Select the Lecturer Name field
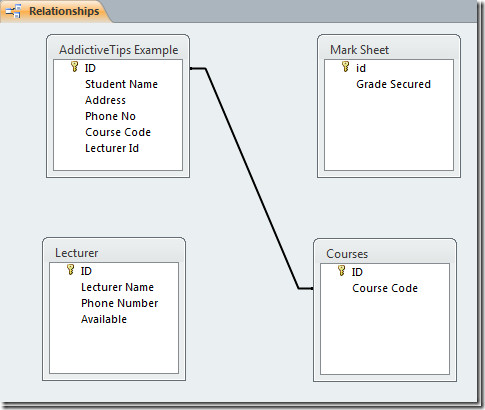Image resolution: width=485 pixels, height=410 pixels. (117, 287)
